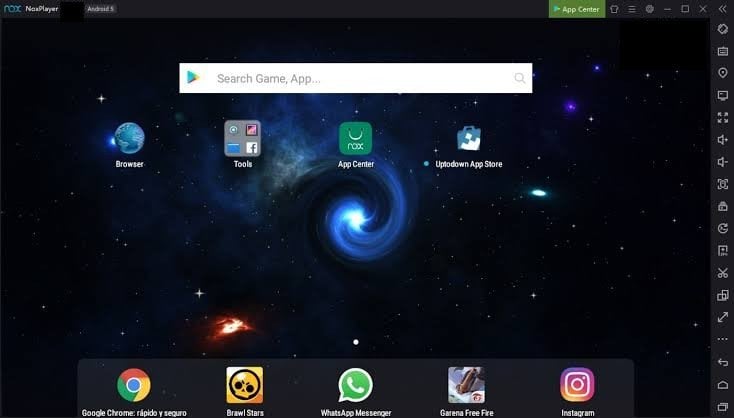Screen dimensions: 734x418
Task: Click the scissors tool in sidebar
Action: 723,272
